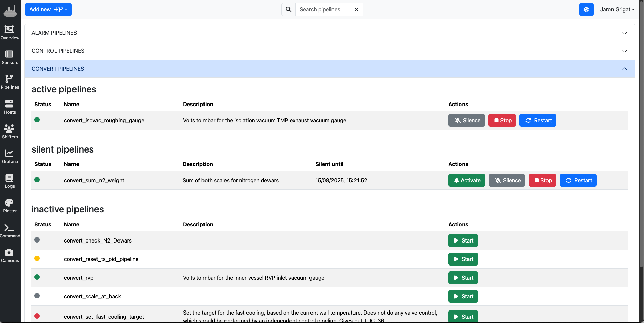Silence the convert_isovac_roughing_gauge pipeline
Viewport: 644px width, 323px height.
[466, 120]
